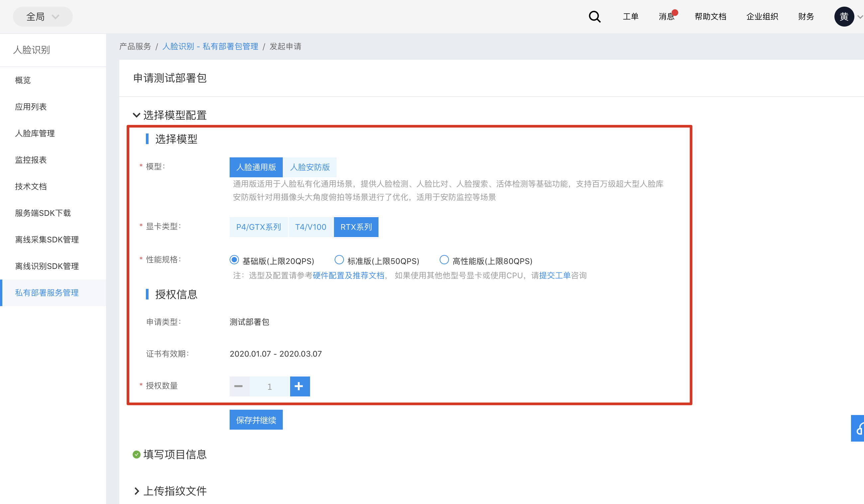Click the minus button for 授权数量

click(x=239, y=386)
